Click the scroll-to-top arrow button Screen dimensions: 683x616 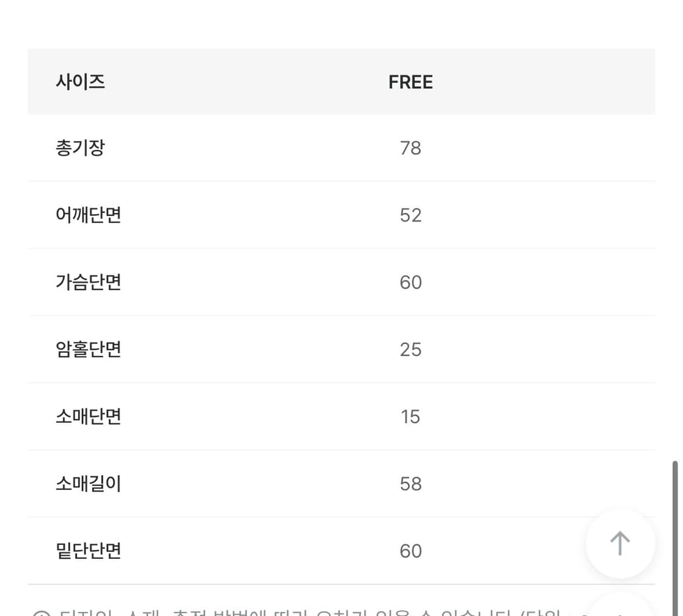tap(620, 543)
